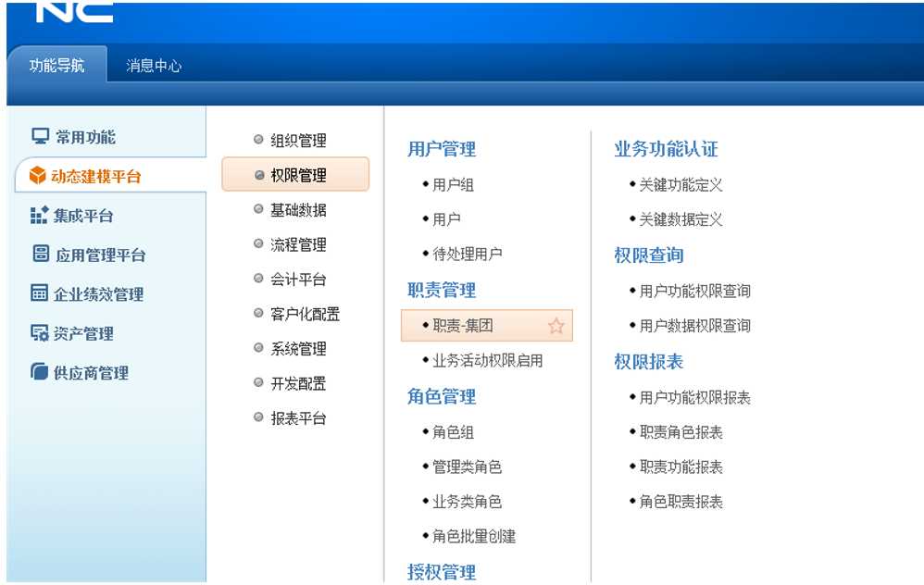Click the blocks icon beside 集成平台
Viewport: 924px width, 585px height.
tap(39, 215)
